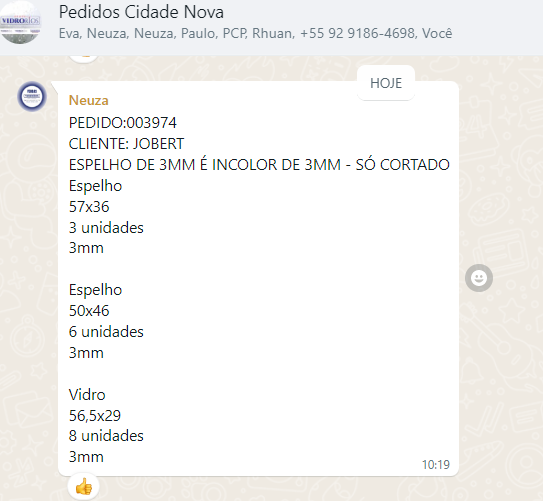Open the thumbs up reaction below message

click(83, 486)
